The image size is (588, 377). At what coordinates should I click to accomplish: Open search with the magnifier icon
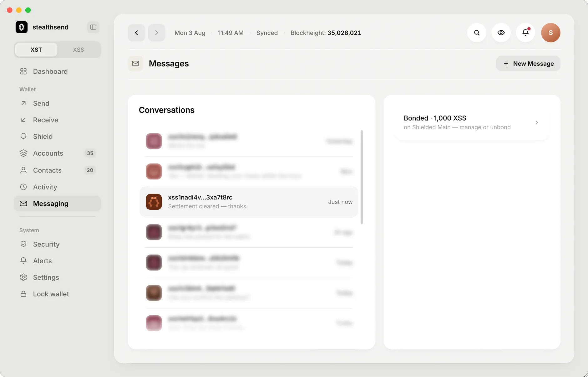pos(477,33)
